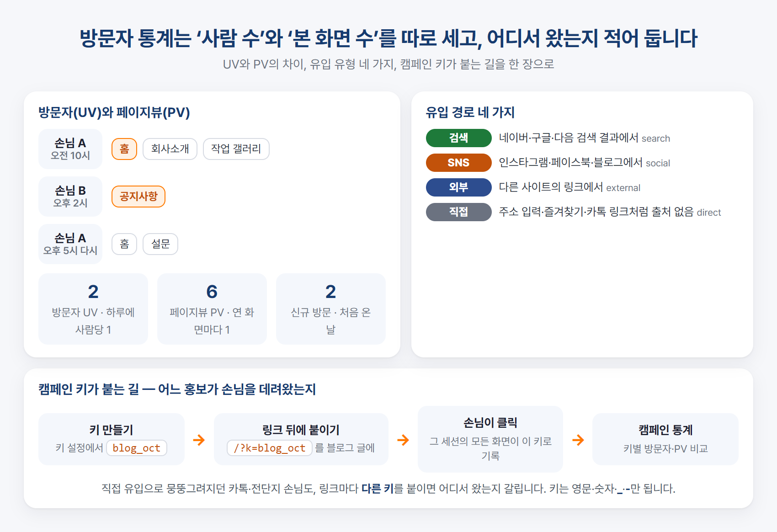Click the subtitle starting UV와 PV의 차이
The height and width of the screenshot is (532, 777).
point(388,64)
